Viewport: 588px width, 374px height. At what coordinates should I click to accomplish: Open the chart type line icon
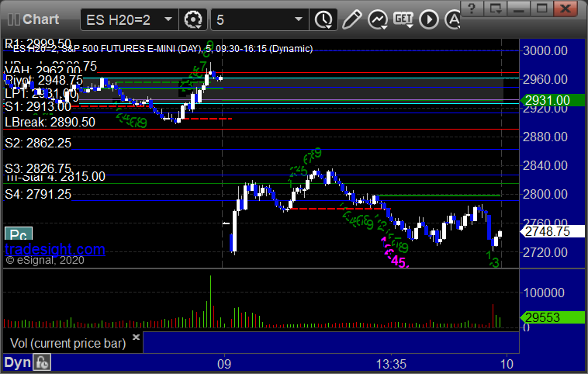377,19
